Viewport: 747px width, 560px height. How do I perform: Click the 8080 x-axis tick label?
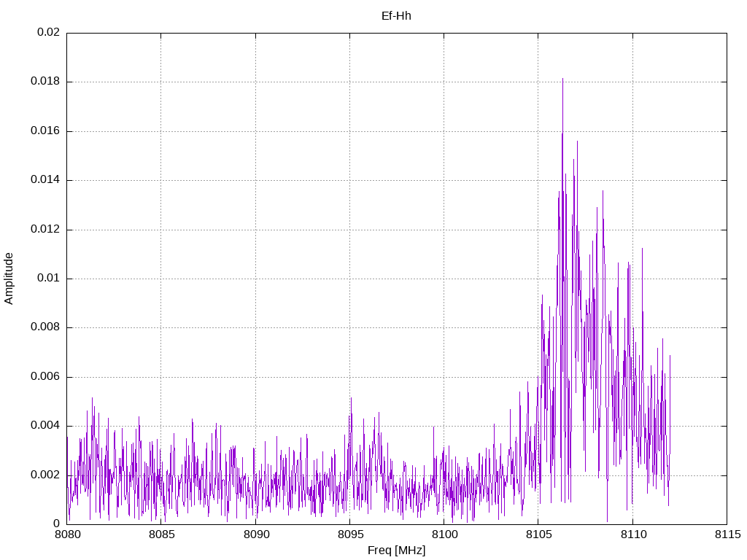67,534
